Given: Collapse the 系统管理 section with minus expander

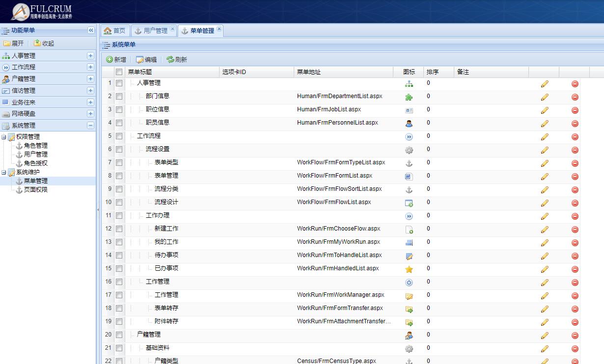Looking at the screenshot, I should (91, 125).
